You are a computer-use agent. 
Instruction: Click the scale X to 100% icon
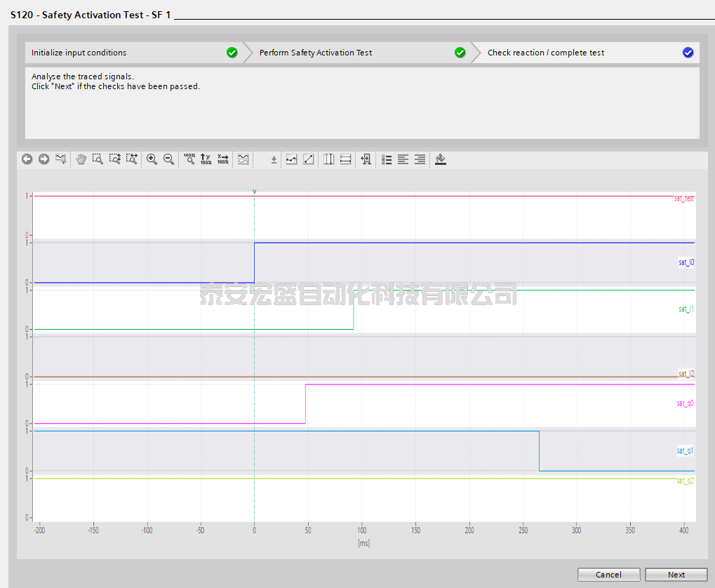[x=222, y=159]
